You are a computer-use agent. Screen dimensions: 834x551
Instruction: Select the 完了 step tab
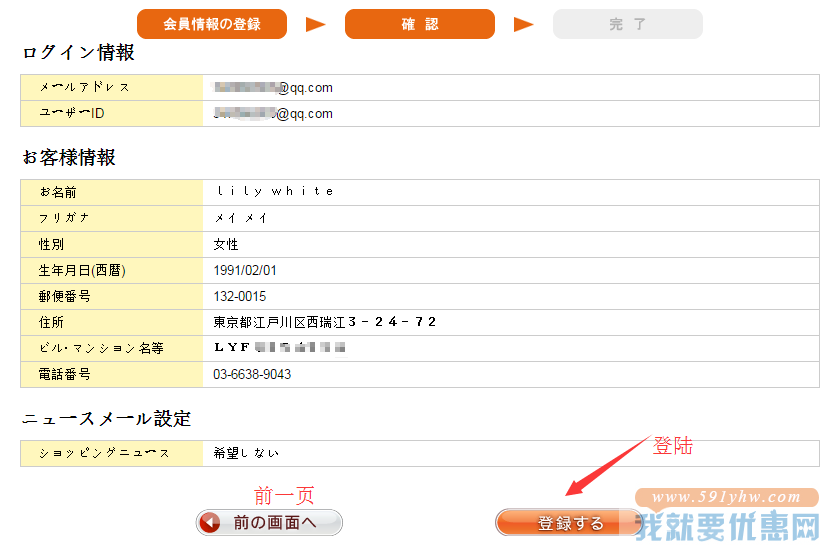628,24
